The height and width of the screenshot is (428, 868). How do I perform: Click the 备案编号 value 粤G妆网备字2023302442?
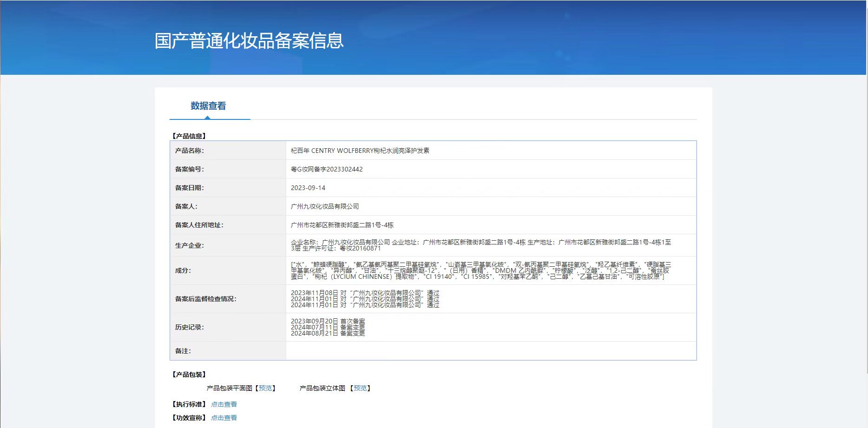pos(327,169)
